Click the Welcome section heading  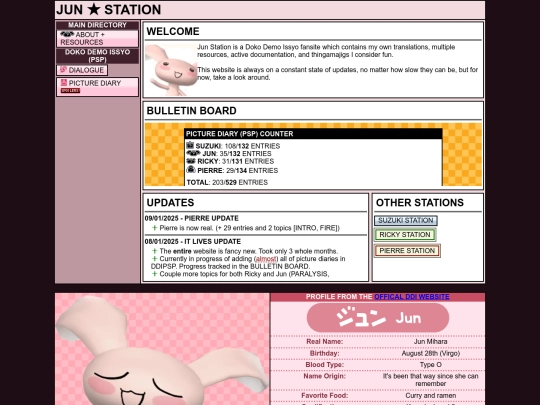173,31
